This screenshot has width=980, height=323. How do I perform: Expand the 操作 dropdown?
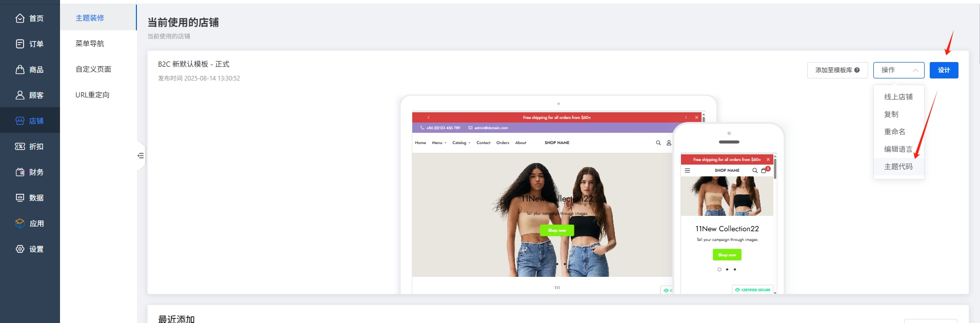point(898,70)
